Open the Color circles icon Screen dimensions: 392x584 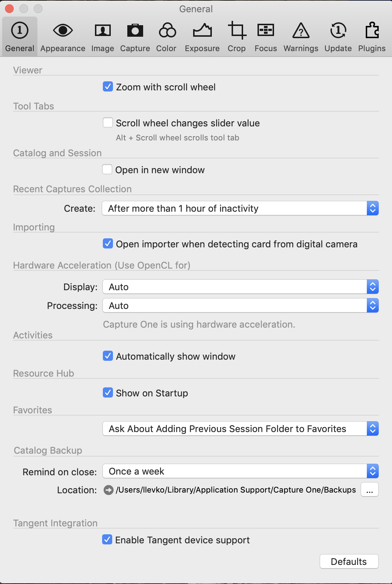167,31
